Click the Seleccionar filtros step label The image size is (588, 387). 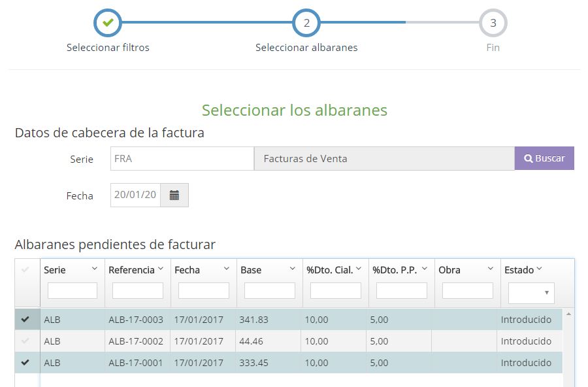point(108,48)
